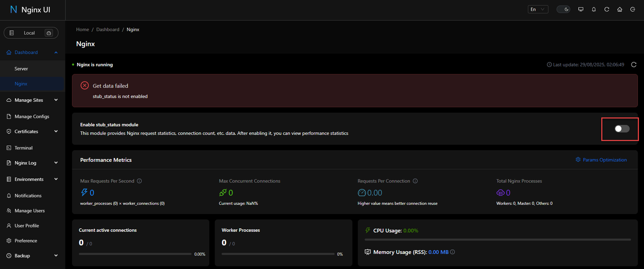Image resolution: width=644 pixels, height=269 pixels.
Task: Click the bell icon in top bar
Action: coord(594,10)
